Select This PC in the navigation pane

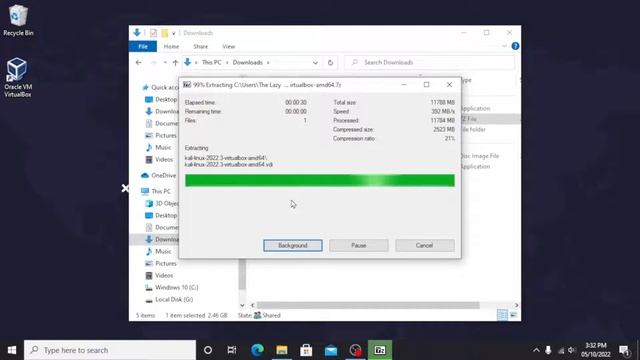click(x=156, y=191)
